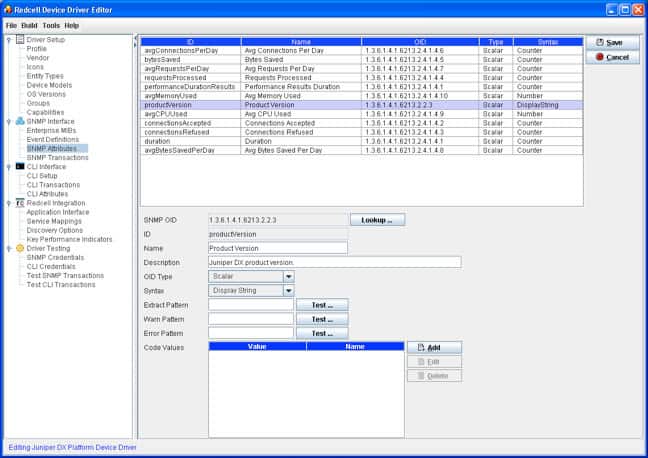648x458 pixels.
Task: Select CLI Transactions in the tree
Action: coord(53,185)
